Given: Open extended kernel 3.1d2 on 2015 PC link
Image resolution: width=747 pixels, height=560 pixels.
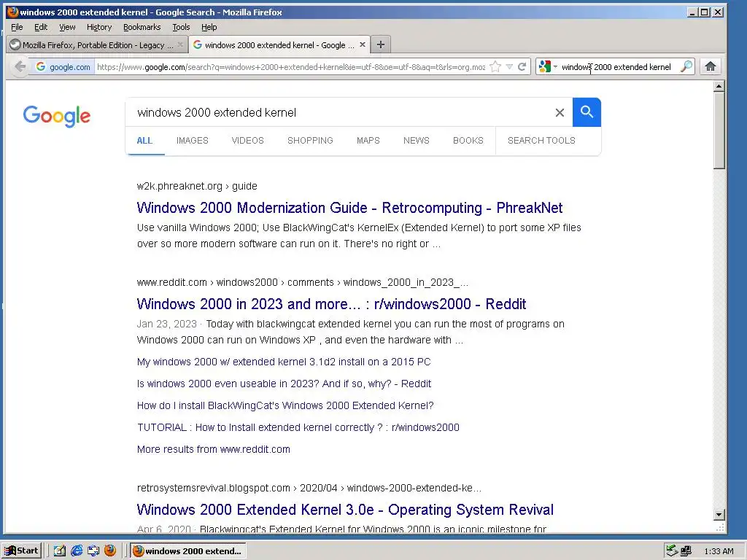Looking at the screenshot, I should tap(284, 362).
